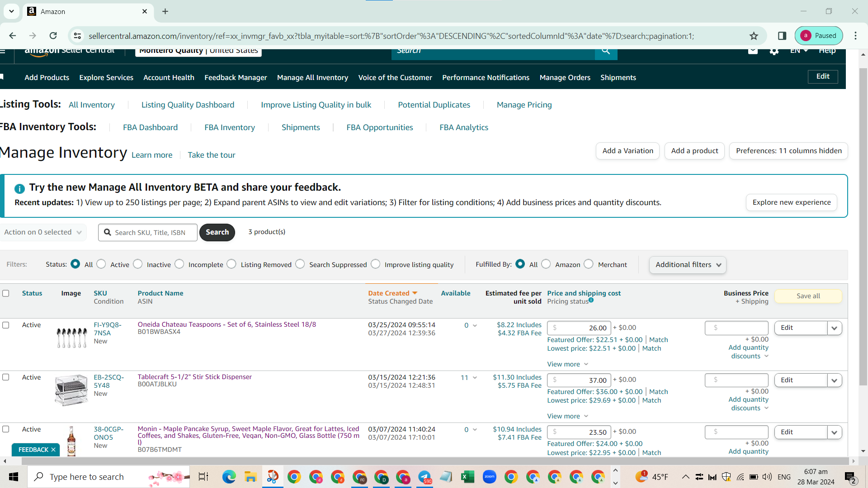
Task: Open Telegram from the taskbar
Action: point(425,477)
